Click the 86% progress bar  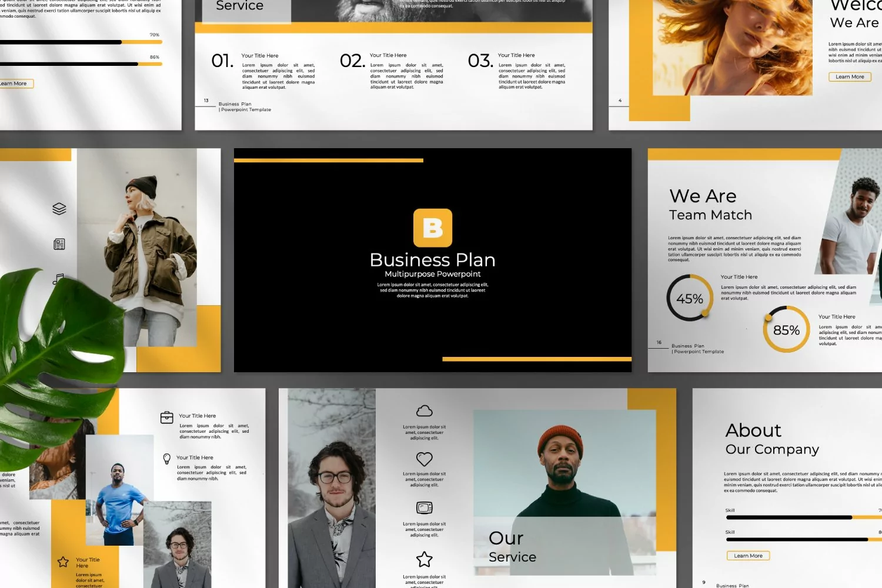coord(80,64)
